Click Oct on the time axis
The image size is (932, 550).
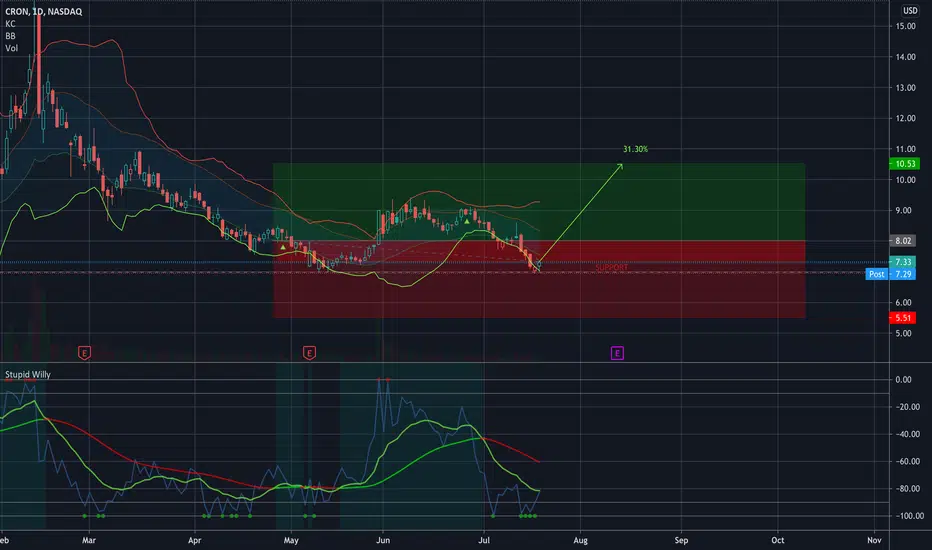coord(777,540)
